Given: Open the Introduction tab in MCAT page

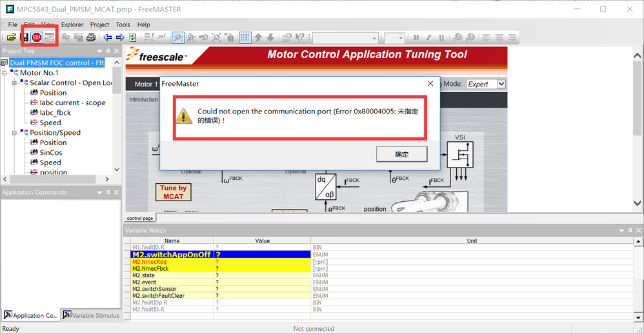Looking at the screenshot, I should coord(143,99).
